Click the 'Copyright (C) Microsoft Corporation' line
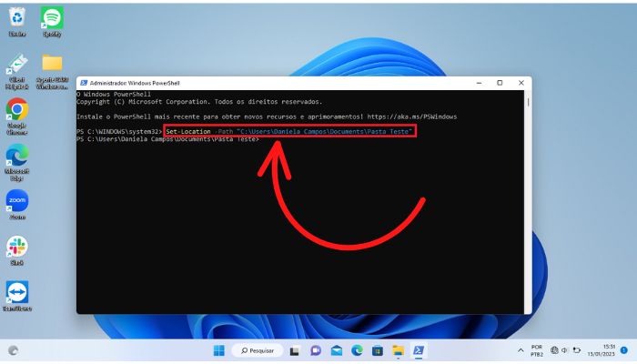 [x=199, y=102]
